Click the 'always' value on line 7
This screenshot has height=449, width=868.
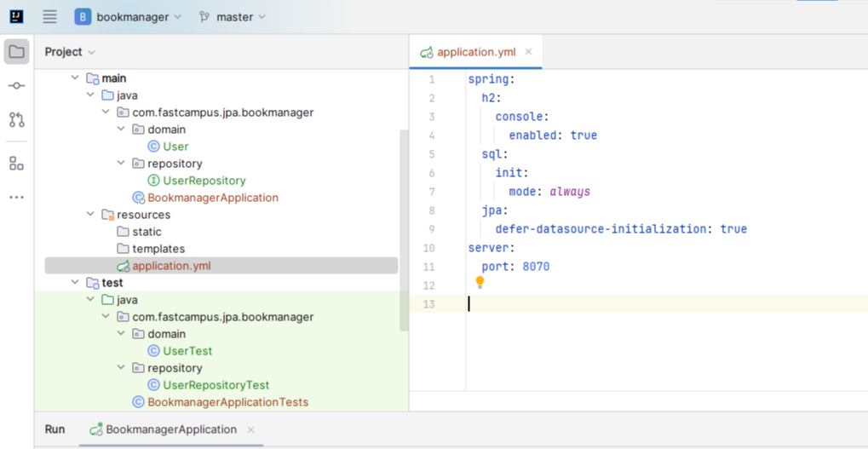[570, 192]
